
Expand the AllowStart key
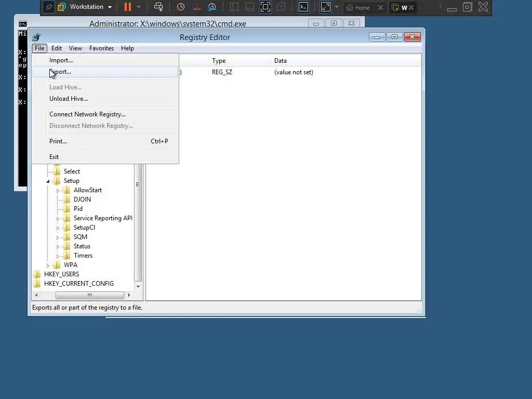click(x=58, y=191)
